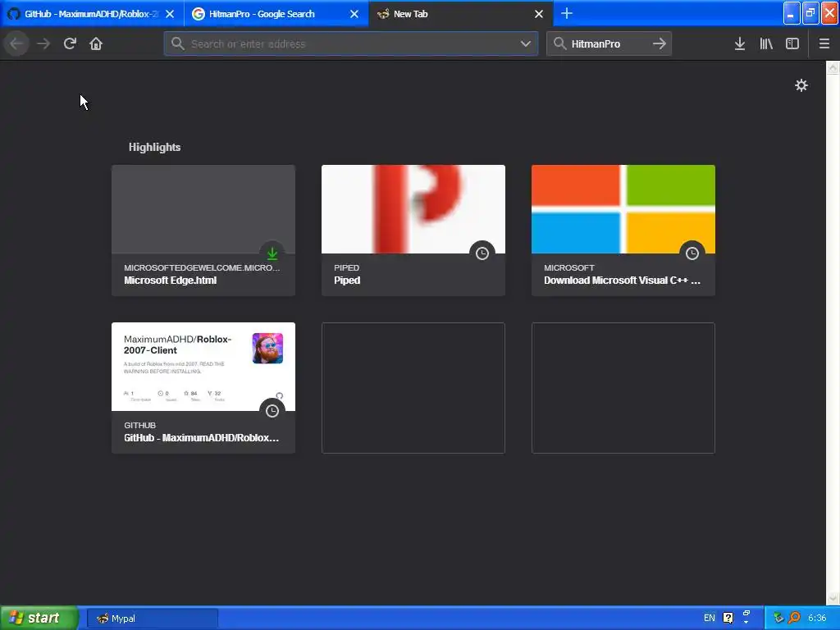
Task: Submit search with the arrow button
Action: (x=659, y=44)
